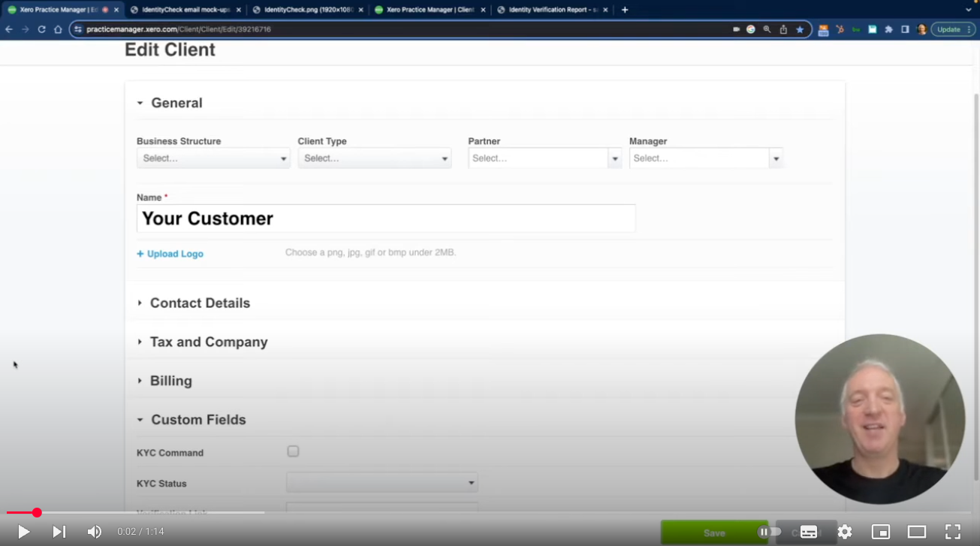Collapse the General section
The height and width of the screenshot is (546, 980).
[x=170, y=103]
